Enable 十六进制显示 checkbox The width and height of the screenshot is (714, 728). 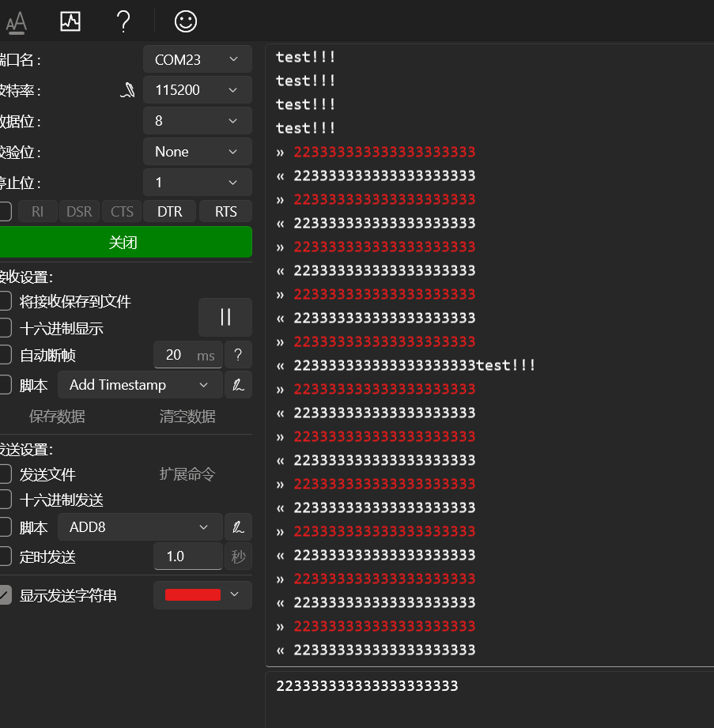(5, 328)
